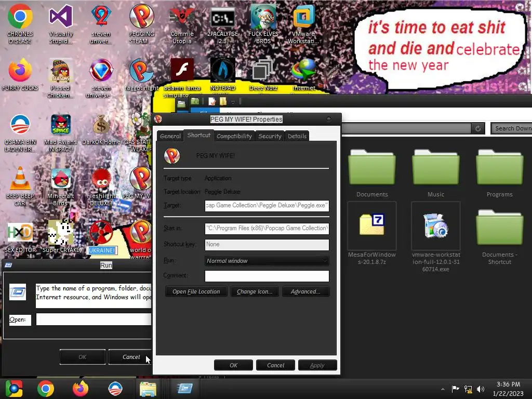Image resolution: width=532 pixels, height=399 pixels.
Task: Expand the Explorer quick access toolbar dropdown
Action: tap(233, 101)
